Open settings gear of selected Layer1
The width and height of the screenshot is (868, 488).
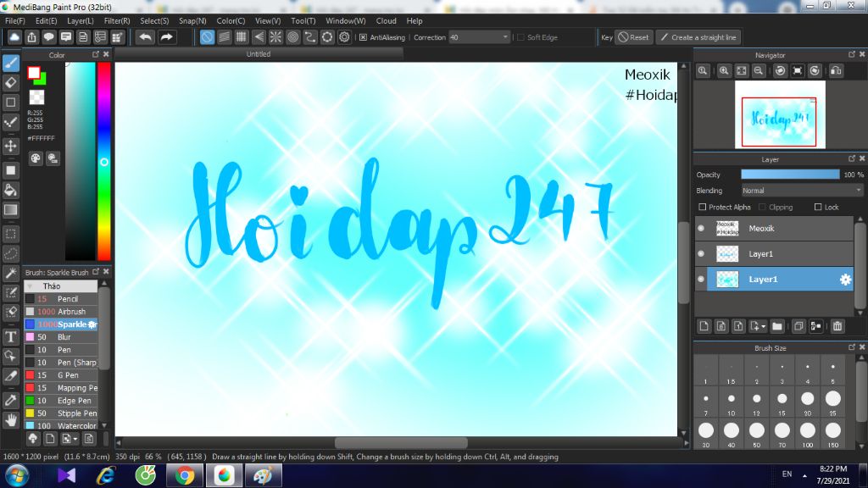[x=845, y=280]
